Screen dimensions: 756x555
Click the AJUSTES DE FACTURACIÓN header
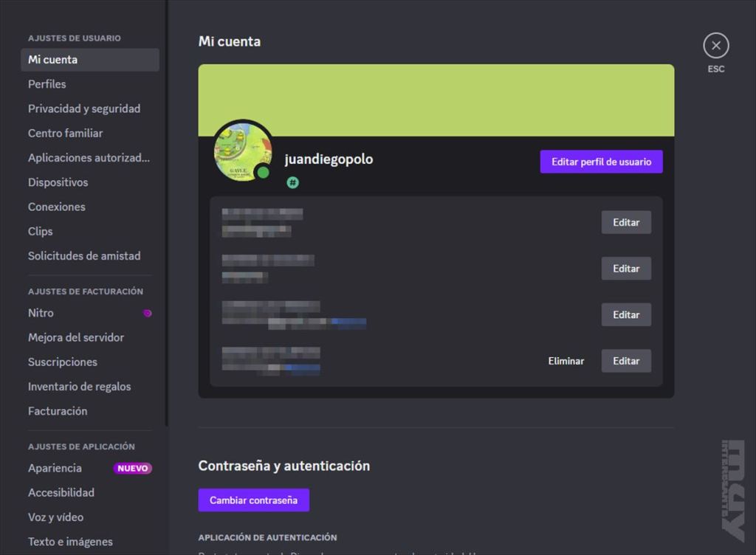pyautogui.click(x=86, y=292)
